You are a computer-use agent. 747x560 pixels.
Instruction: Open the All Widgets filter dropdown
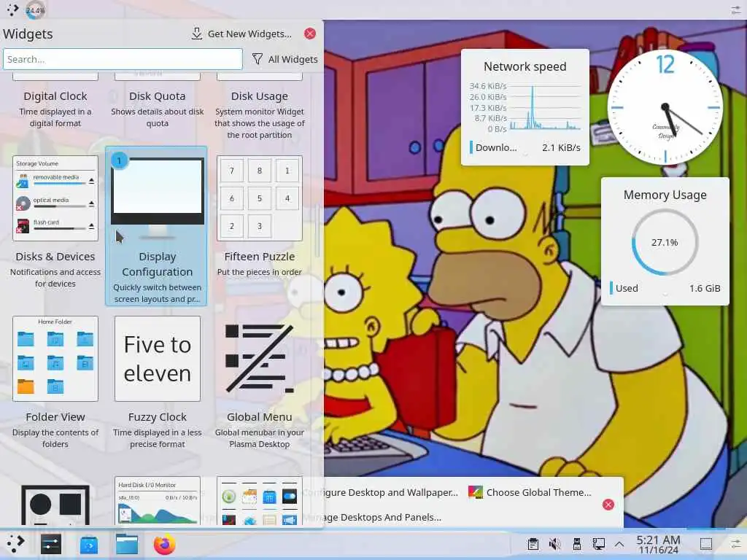coord(285,60)
